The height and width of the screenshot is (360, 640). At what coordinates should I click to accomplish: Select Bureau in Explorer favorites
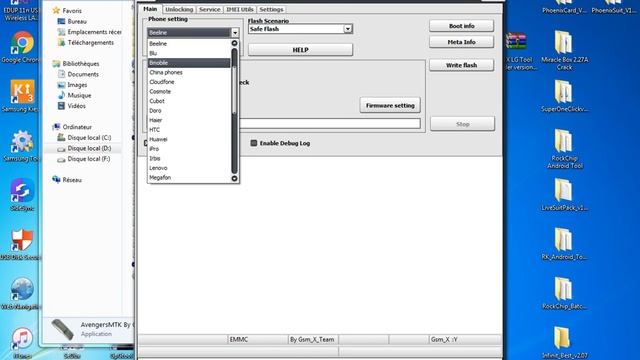[x=77, y=21]
